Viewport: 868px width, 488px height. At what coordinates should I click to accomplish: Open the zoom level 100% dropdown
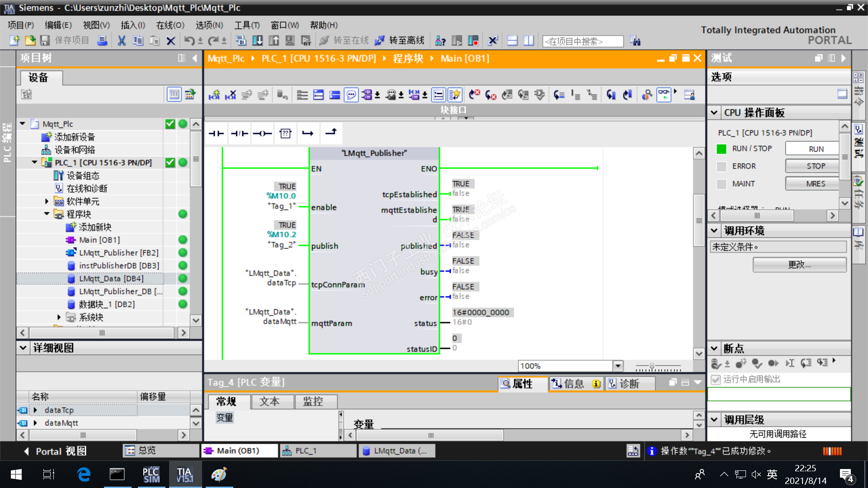click(x=618, y=366)
